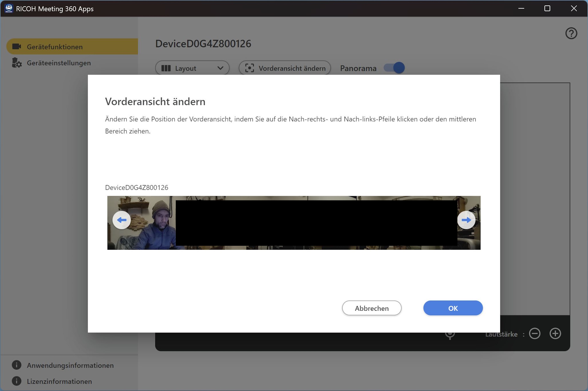Confirm with the OK button
This screenshot has width=588, height=391.
point(453,308)
